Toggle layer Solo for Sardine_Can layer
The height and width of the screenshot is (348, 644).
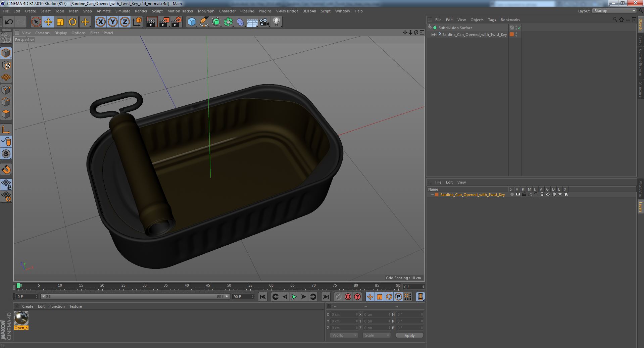point(512,194)
